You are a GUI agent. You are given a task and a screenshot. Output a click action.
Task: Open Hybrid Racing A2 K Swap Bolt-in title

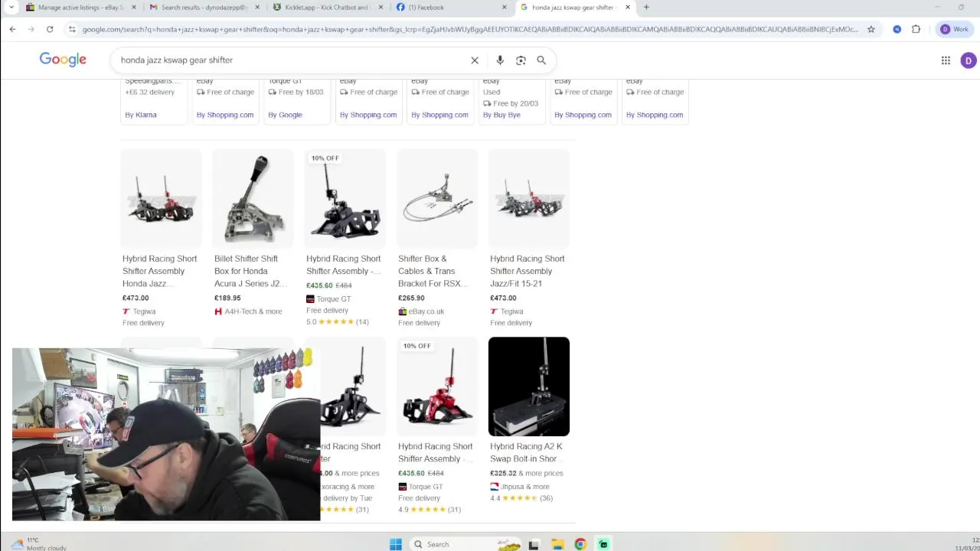[x=527, y=452]
